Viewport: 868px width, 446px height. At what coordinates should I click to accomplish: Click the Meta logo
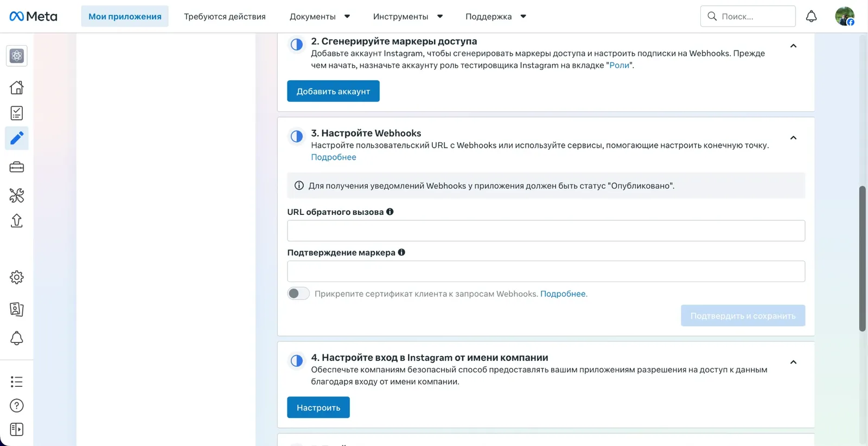tap(33, 16)
